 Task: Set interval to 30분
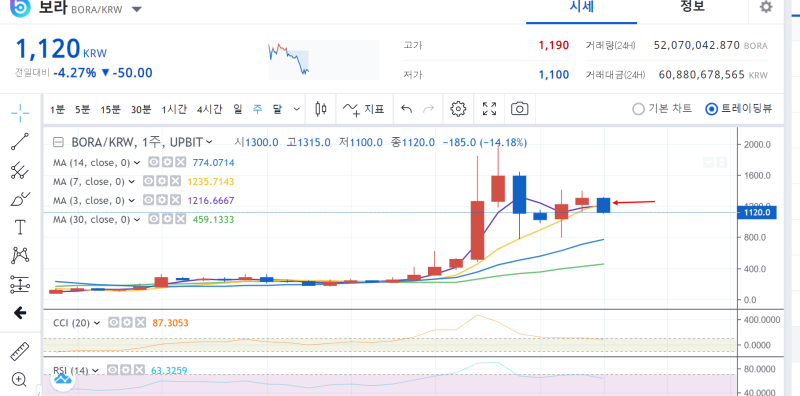(x=141, y=109)
